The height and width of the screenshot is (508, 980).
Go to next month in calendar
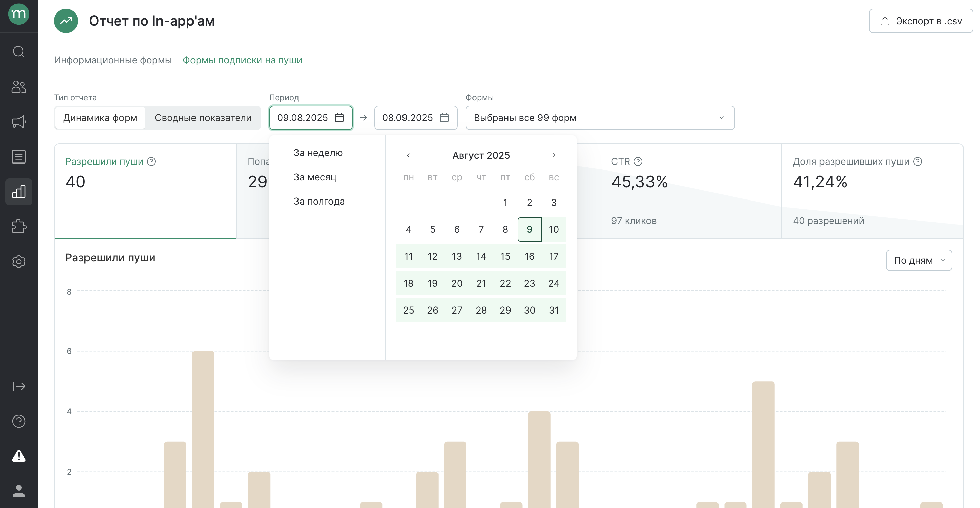554,155
